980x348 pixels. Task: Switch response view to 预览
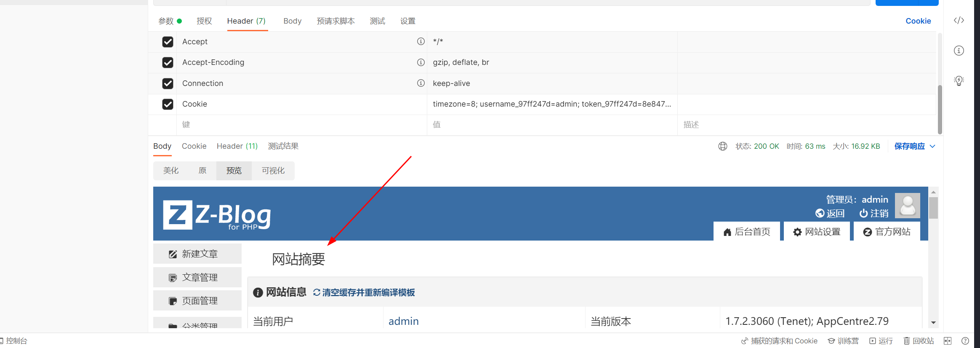[x=234, y=171]
